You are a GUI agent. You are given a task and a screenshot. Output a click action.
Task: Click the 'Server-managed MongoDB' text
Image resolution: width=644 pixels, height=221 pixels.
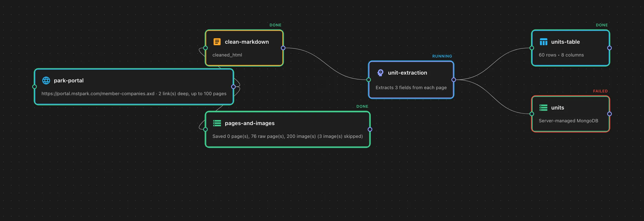tap(569, 121)
